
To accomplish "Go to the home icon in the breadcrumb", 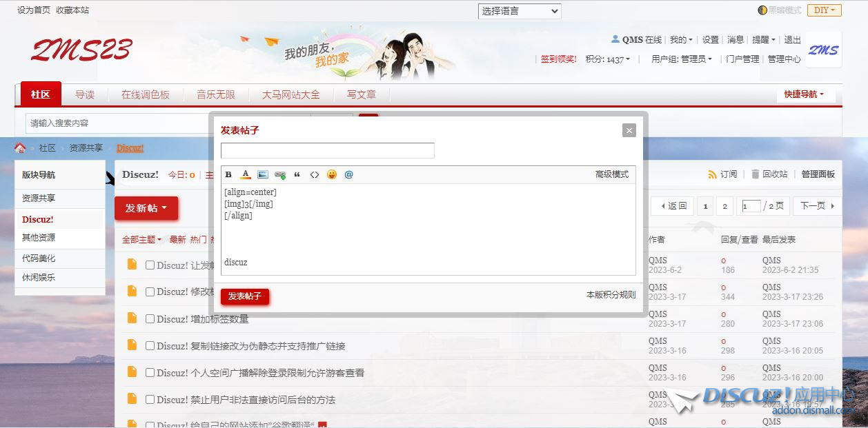I will click(x=20, y=148).
